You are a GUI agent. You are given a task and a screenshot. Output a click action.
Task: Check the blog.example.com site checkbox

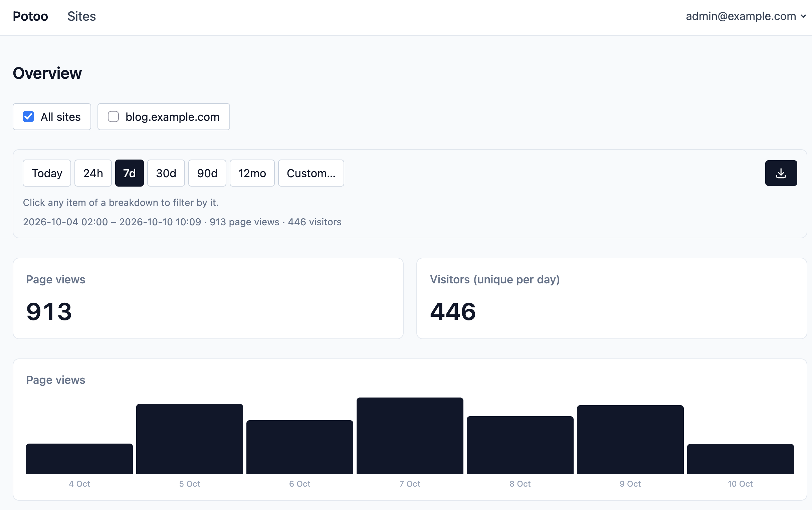coord(113,116)
